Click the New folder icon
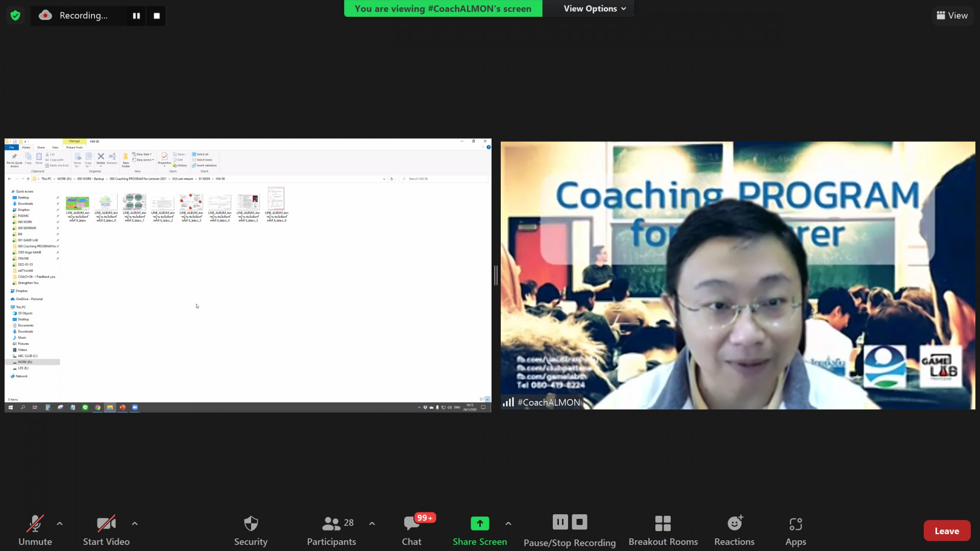 (126, 160)
